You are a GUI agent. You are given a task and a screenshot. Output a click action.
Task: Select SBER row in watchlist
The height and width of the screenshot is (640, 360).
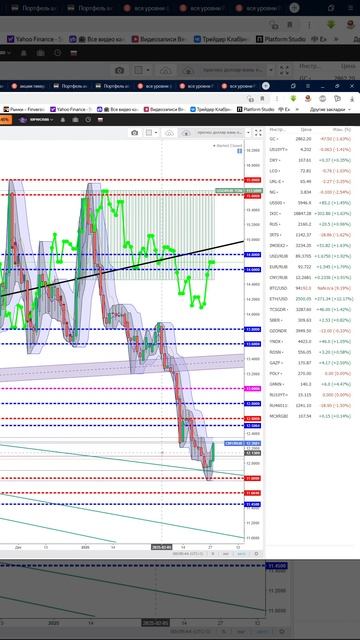pos(310,320)
